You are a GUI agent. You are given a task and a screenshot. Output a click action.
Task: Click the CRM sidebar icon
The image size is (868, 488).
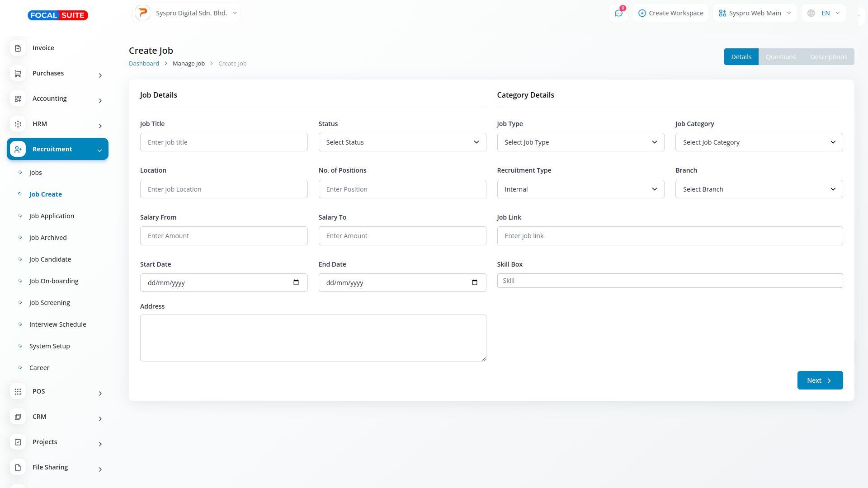(18, 417)
